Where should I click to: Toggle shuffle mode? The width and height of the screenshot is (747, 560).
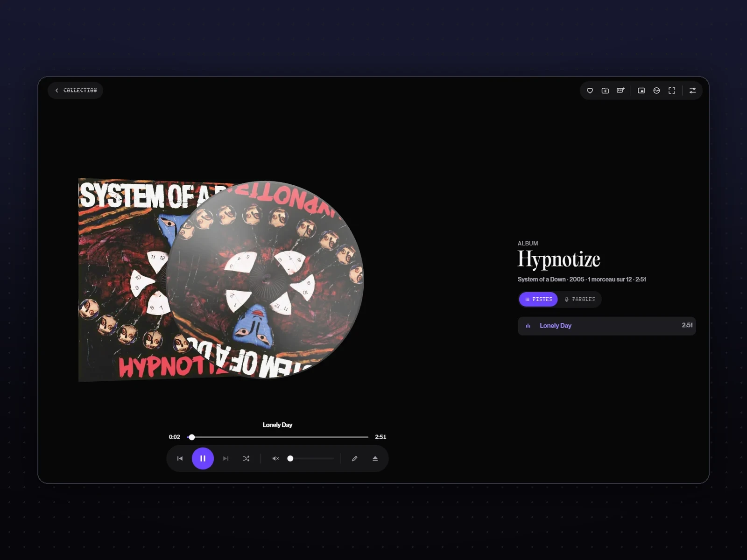click(x=246, y=459)
